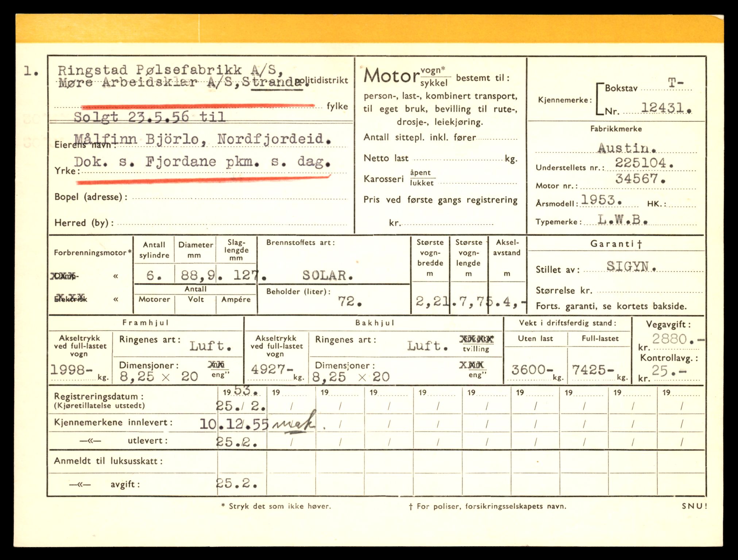This screenshot has width=738, height=560.
Task: Click the cylinder count value 6
Action: [151, 275]
